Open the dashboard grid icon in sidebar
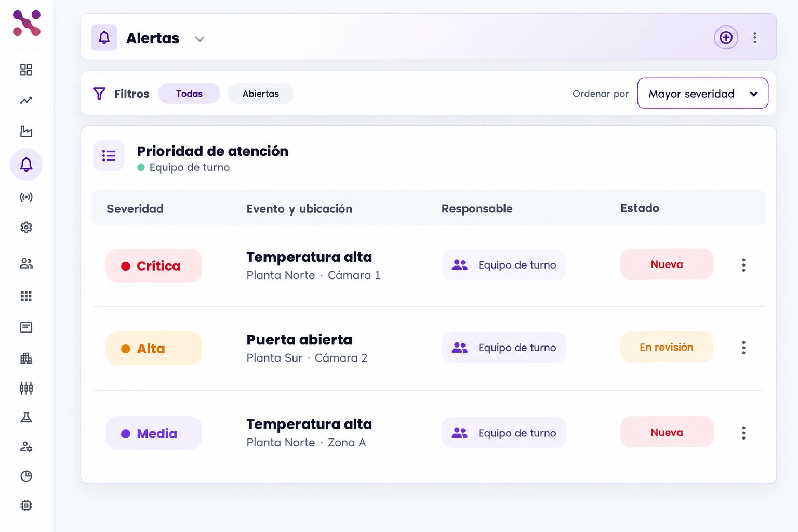The height and width of the screenshot is (532, 798). (x=26, y=70)
